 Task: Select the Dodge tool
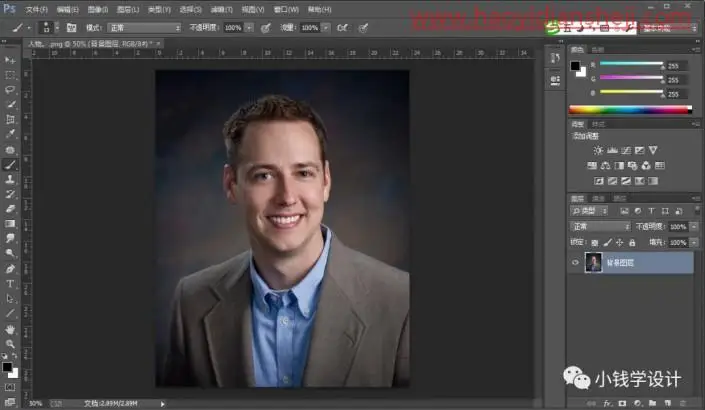(x=10, y=253)
